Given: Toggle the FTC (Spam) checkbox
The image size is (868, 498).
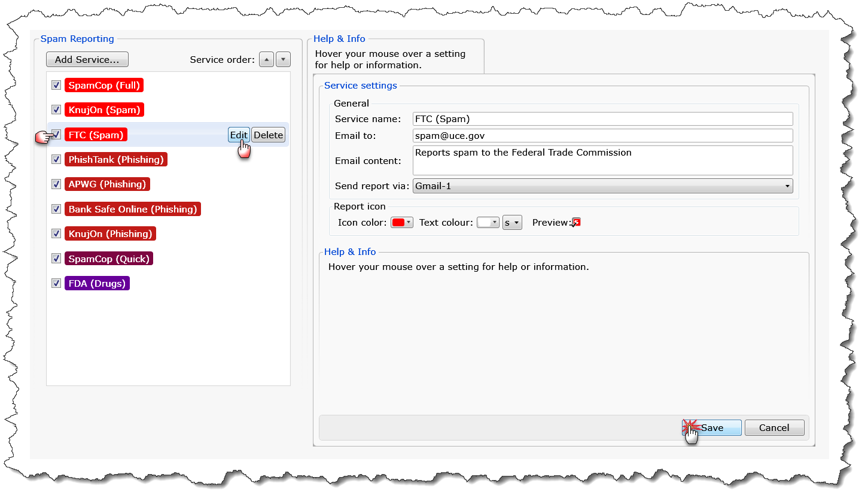Looking at the screenshot, I should pyautogui.click(x=56, y=135).
